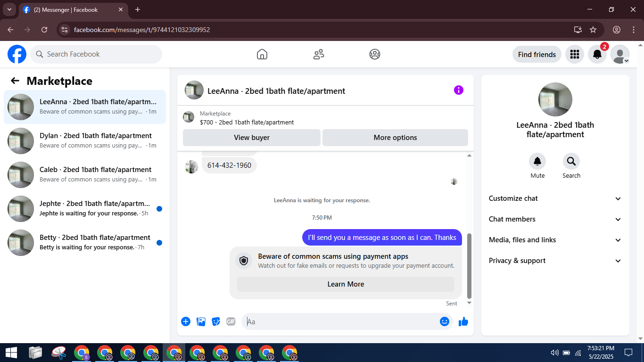
Task: Click the chat scroll up arrow
Action: tap(469, 156)
